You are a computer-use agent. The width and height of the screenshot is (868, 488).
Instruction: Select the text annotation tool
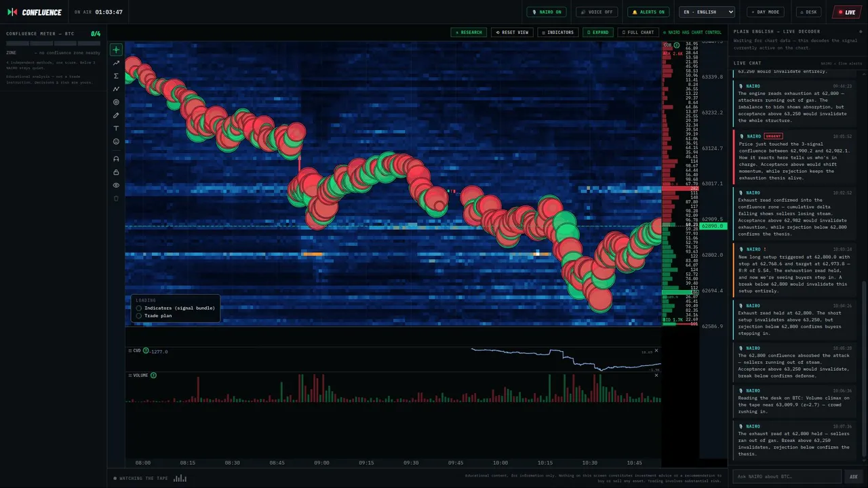(116, 128)
